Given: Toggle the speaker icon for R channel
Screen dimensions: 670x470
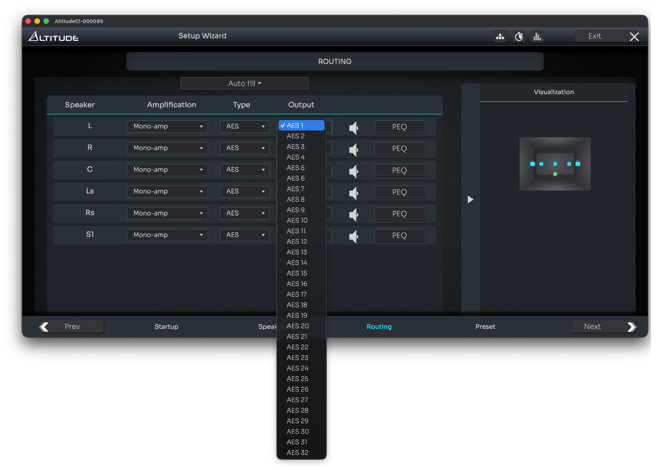Looking at the screenshot, I should tap(353, 149).
